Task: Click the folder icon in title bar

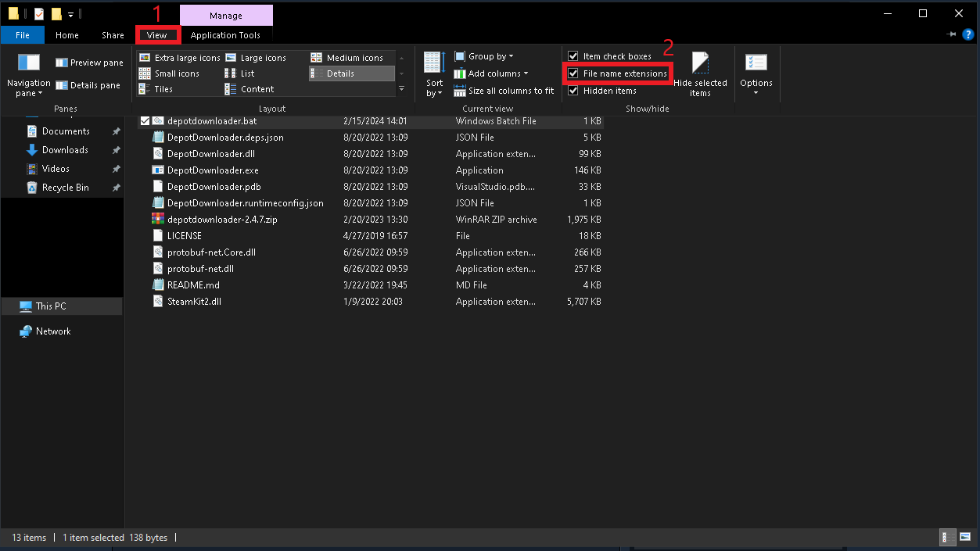Action: 13,13
